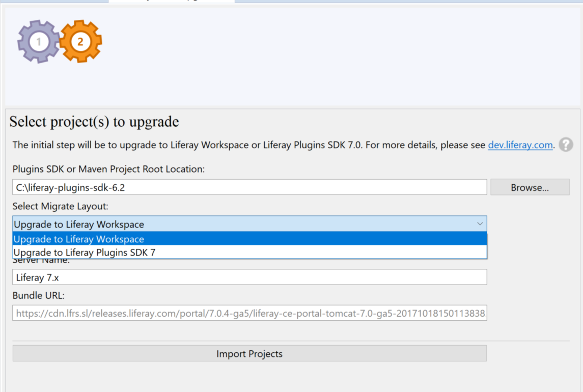Open the help question mark icon
Viewport: 583px width, 392px height.
566,145
